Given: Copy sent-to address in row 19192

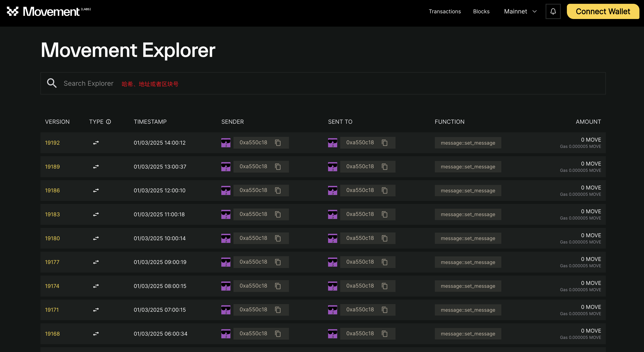Looking at the screenshot, I should click(385, 143).
